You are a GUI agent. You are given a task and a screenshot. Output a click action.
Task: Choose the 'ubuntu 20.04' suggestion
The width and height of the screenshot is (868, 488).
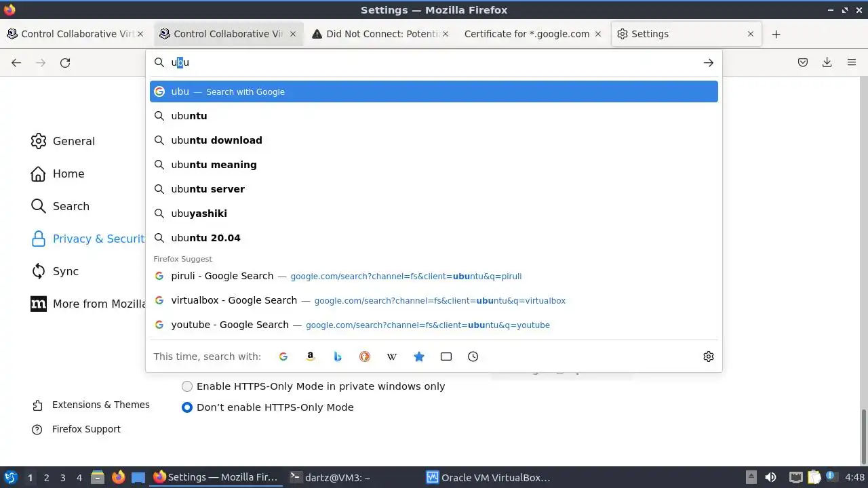(x=434, y=238)
